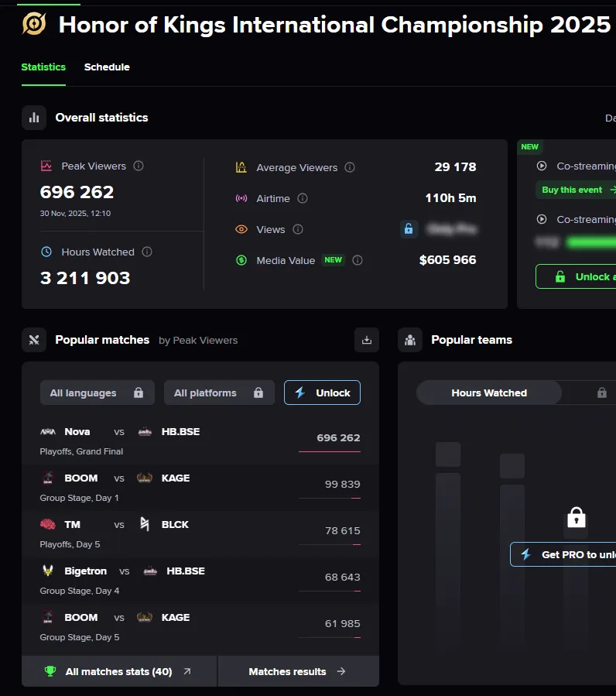Click the Media Value info icon
The image size is (616, 696).
click(x=358, y=260)
